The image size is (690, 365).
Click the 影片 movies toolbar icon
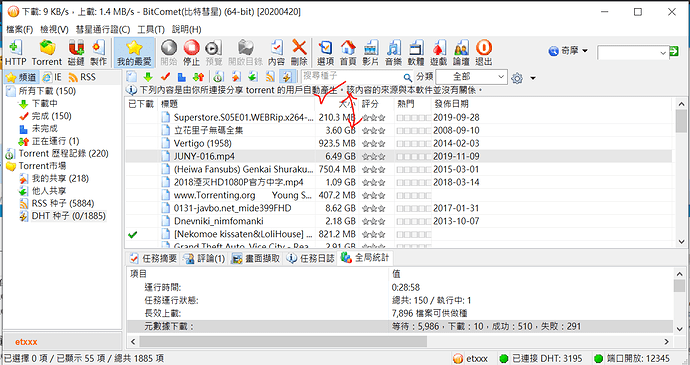(x=370, y=52)
